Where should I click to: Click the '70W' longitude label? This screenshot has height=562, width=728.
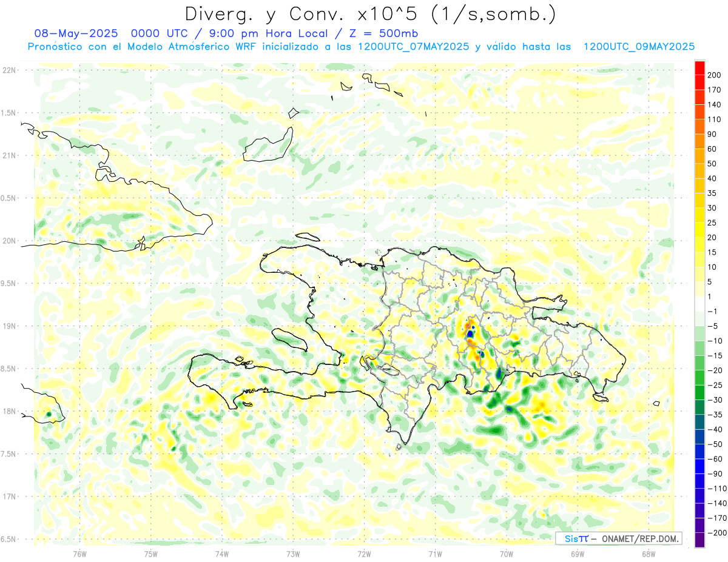click(x=507, y=554)
